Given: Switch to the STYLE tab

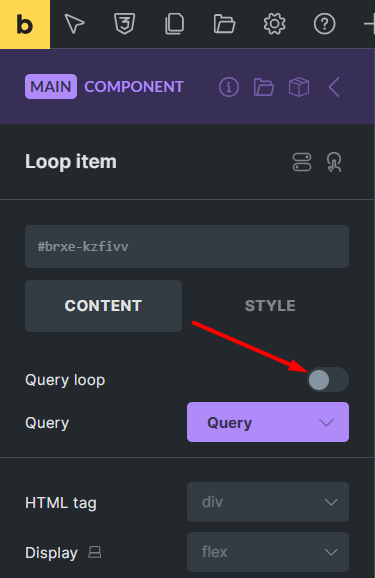Looking at the screenshot, I should tap(270, 306).
